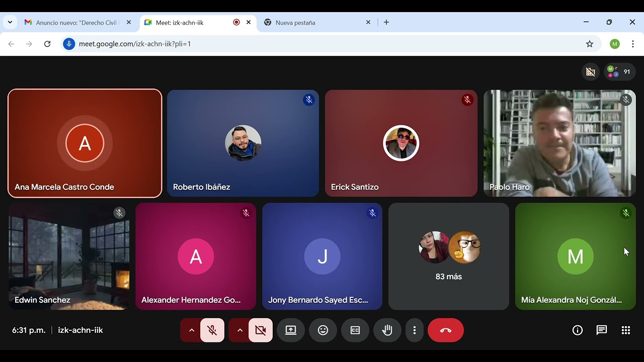Switch to the Gmail Anuncio nuevo tab
This screenshot has height=362, width=644.
point(78,23)
